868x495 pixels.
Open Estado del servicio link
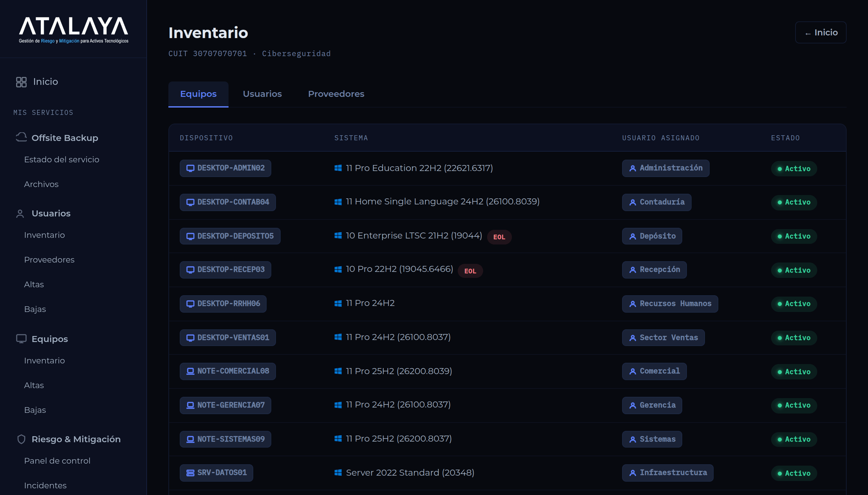click(61, 159)
